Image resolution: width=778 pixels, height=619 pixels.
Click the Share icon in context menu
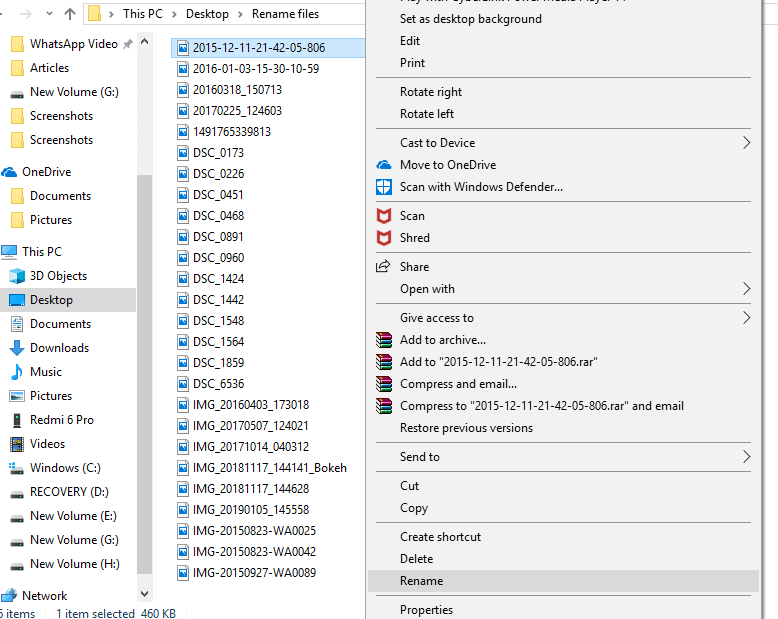pyautogui.click(x=383, y=267)
